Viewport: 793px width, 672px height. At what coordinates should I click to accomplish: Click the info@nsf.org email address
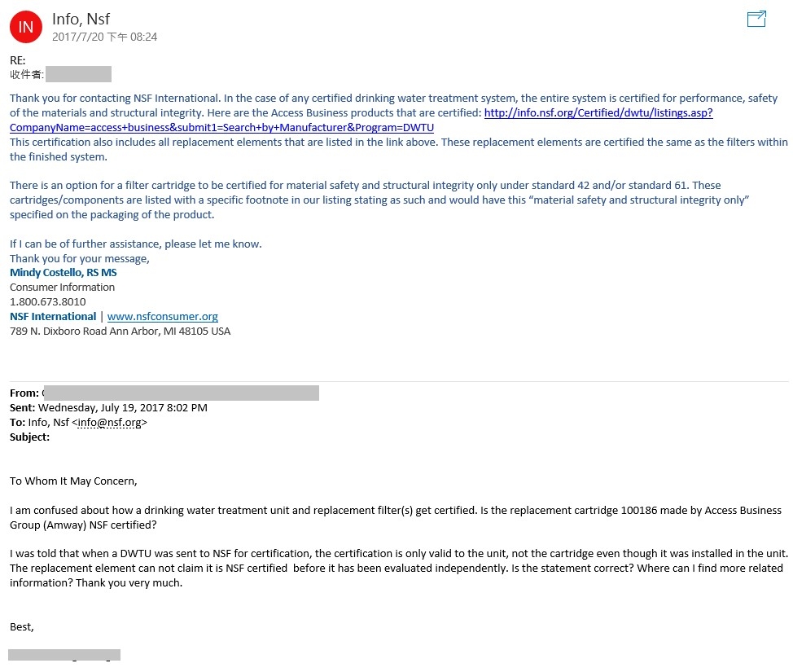pyautogui.click(x=110, y=423)
